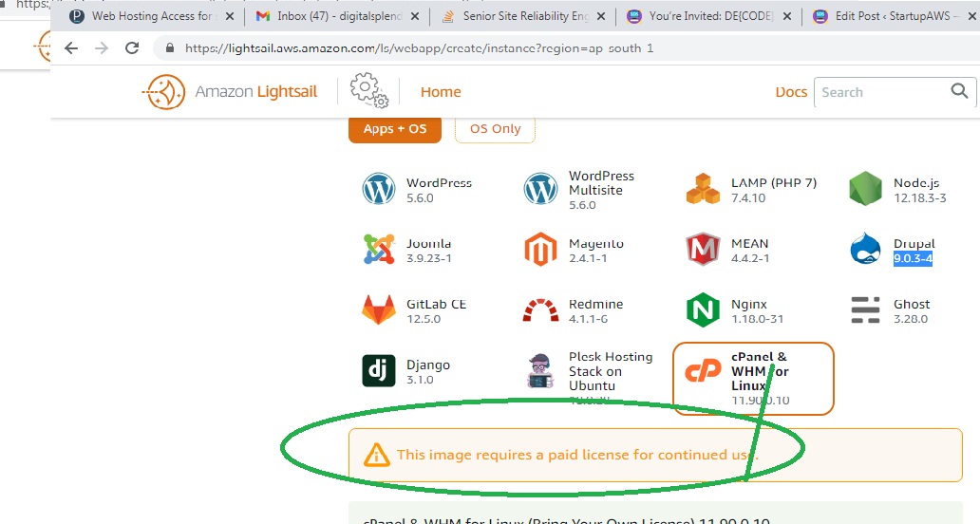Open Amazon Lightsail logo homepage
The width and height of the screenshot is (980, 524).
164,92
